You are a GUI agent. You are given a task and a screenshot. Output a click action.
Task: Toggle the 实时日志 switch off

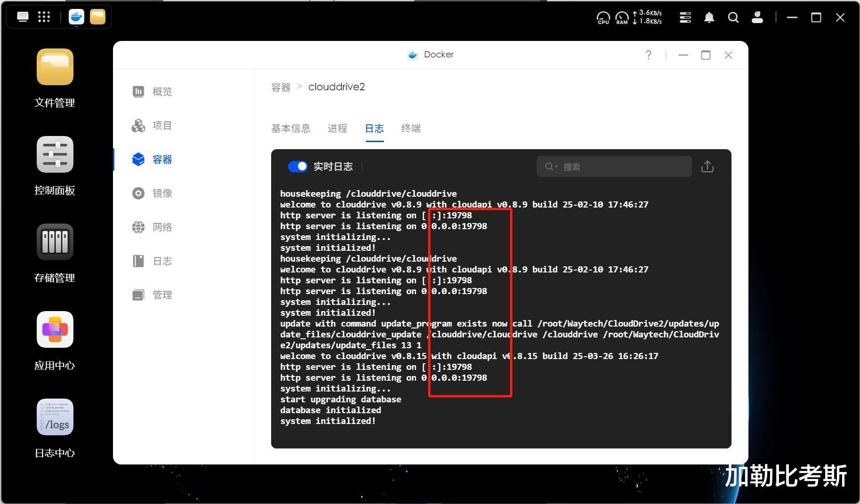pos(297,167)
